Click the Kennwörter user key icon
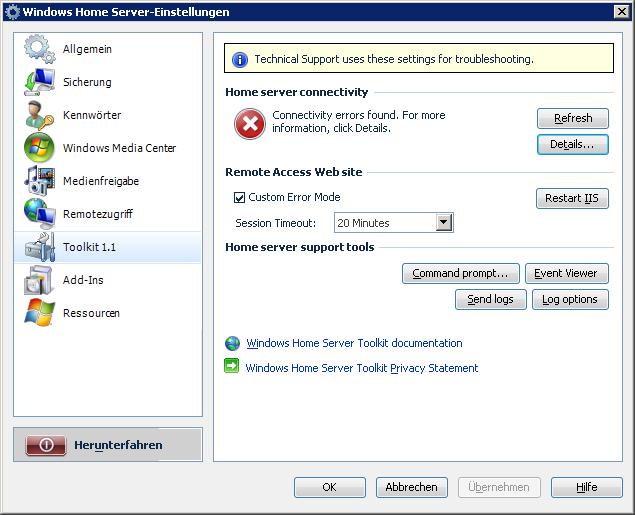The image size is (635, 515). (39, 115)
